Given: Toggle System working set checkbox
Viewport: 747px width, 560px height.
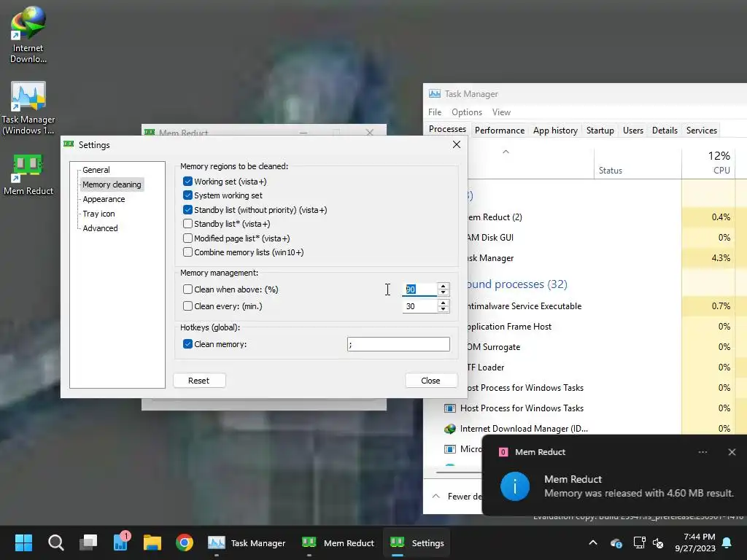Looking at the screenshot, I should [x=187, y=195].
